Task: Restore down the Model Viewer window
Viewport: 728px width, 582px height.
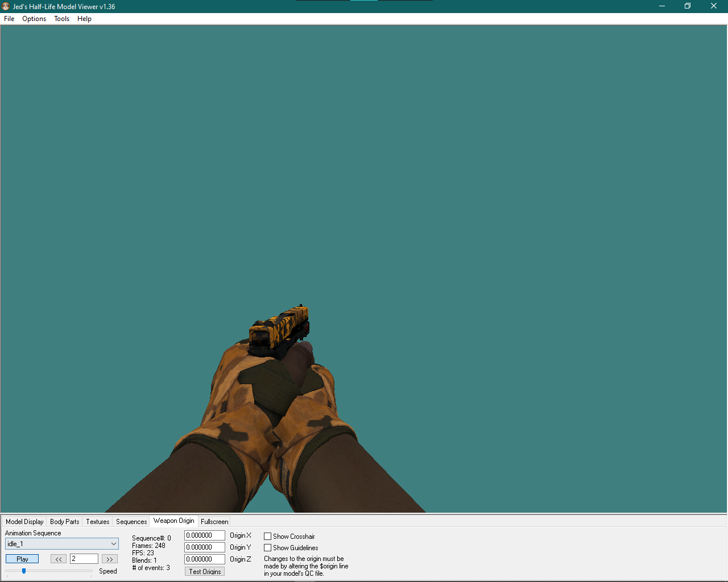Action: pyautogui.click(x=688, y=6)
